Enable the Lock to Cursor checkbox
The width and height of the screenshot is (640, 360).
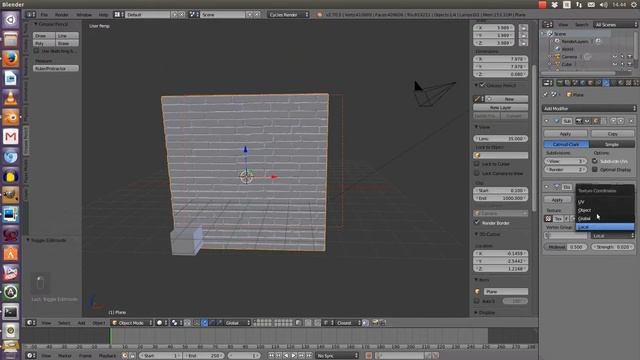pos(477,164)
